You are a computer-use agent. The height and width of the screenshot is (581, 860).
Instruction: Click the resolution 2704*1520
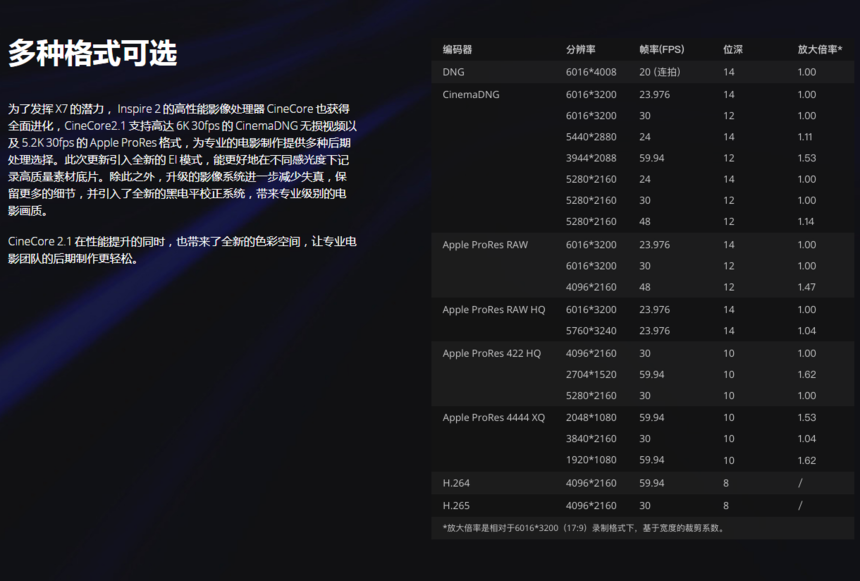point(591,374)
